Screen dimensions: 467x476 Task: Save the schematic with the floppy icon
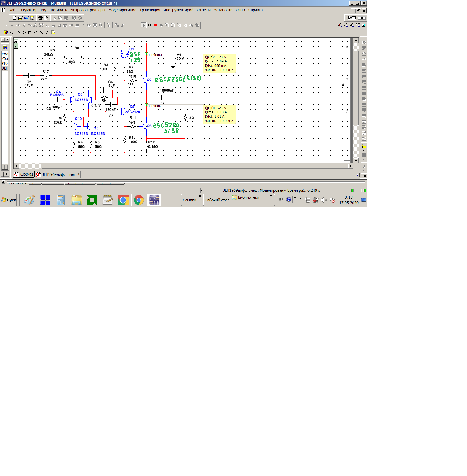(32, 18)
